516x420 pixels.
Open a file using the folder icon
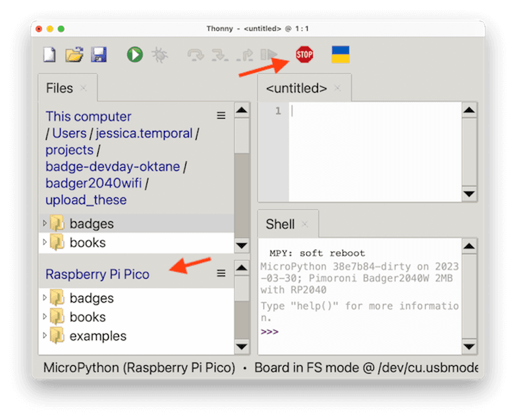click(x=74, y=55)
